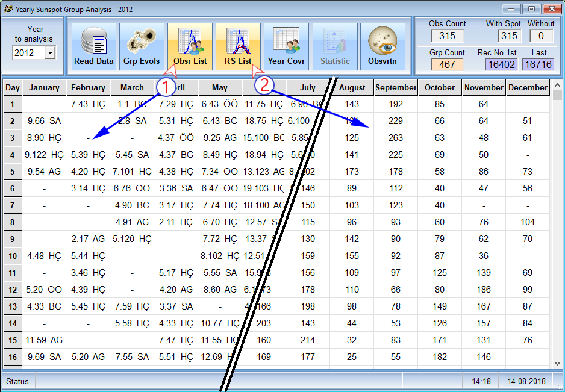Select June cell '19.103 HÇ'
Screen dimensions: 565x392
(x=264, y=188)
